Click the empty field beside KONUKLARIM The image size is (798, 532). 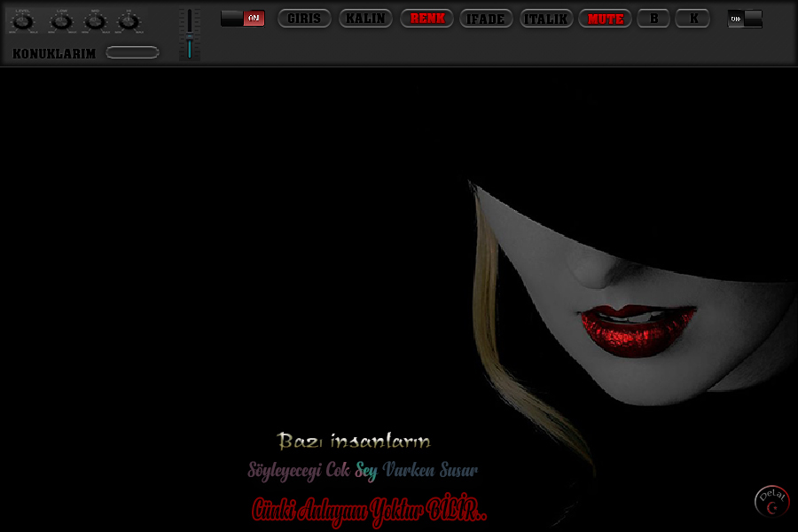132,52
